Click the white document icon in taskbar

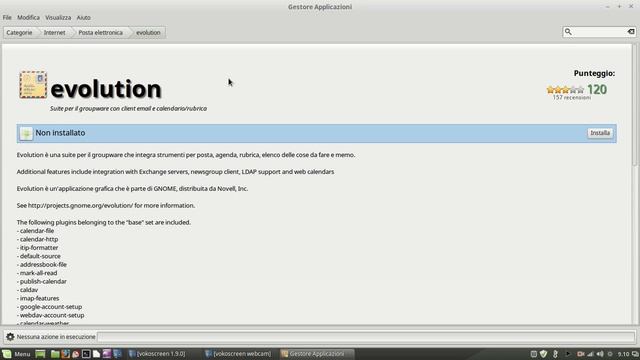[x=96, y=354]
